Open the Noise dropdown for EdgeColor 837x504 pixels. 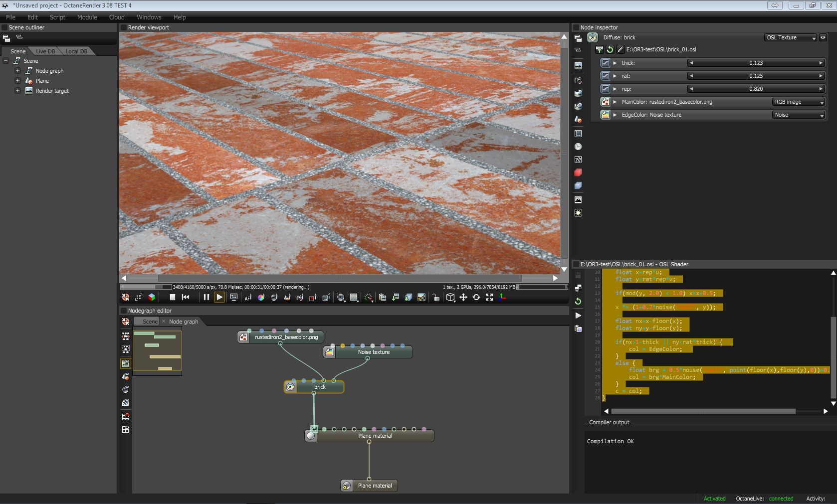pos(798,115)
